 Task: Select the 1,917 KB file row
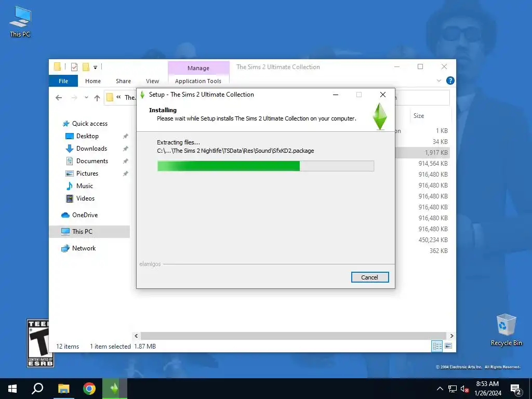pos(423,153)
